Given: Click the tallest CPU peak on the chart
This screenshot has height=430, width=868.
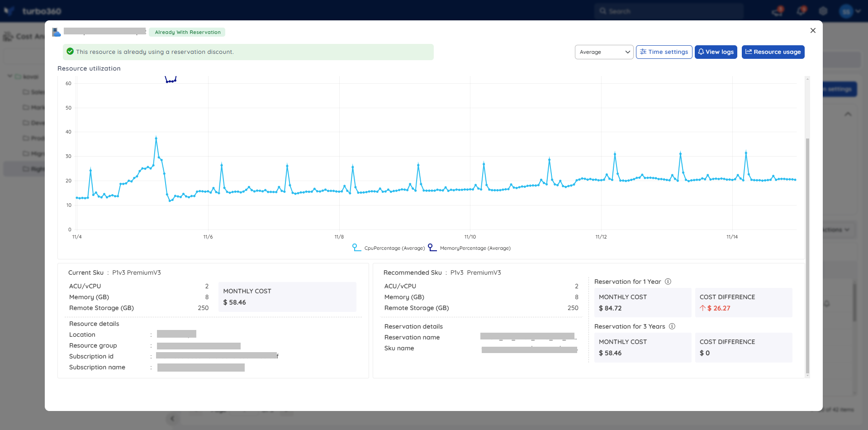Looking at the screenshot, I should [156, 138].
